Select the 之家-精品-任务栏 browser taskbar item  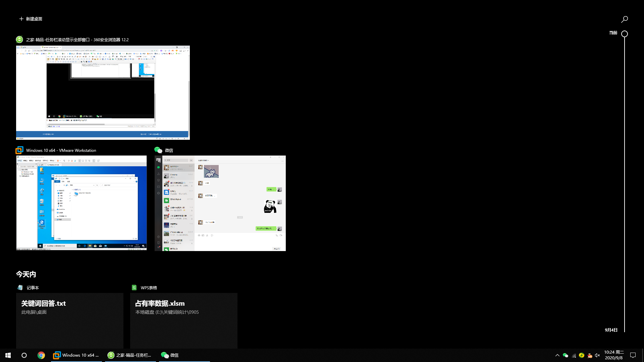(x=130, y=355)
